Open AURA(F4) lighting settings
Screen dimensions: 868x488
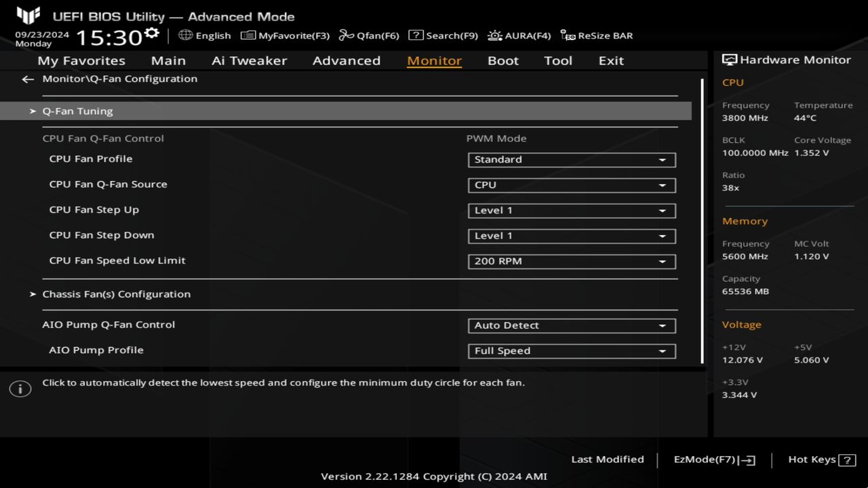point(519,35)
